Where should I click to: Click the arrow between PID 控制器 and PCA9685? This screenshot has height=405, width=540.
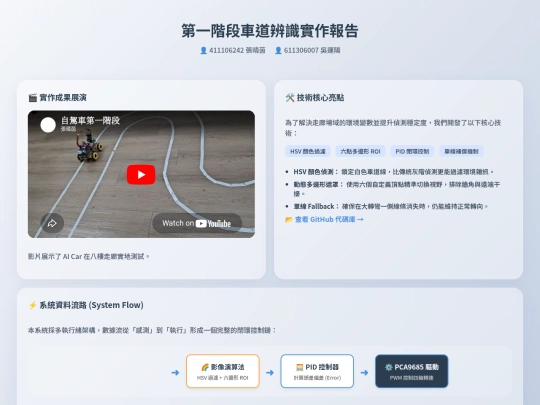coord(364,373)
